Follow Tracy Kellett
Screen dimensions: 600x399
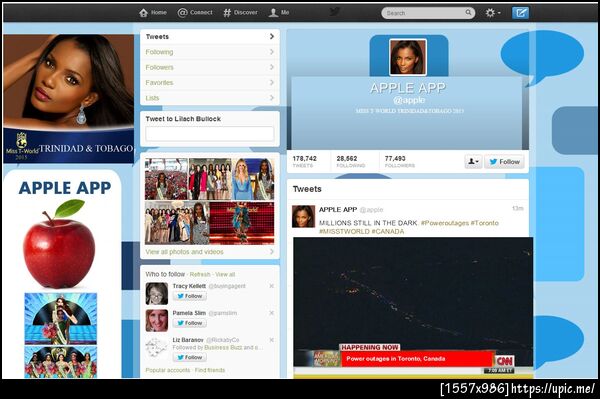point(189,296)
